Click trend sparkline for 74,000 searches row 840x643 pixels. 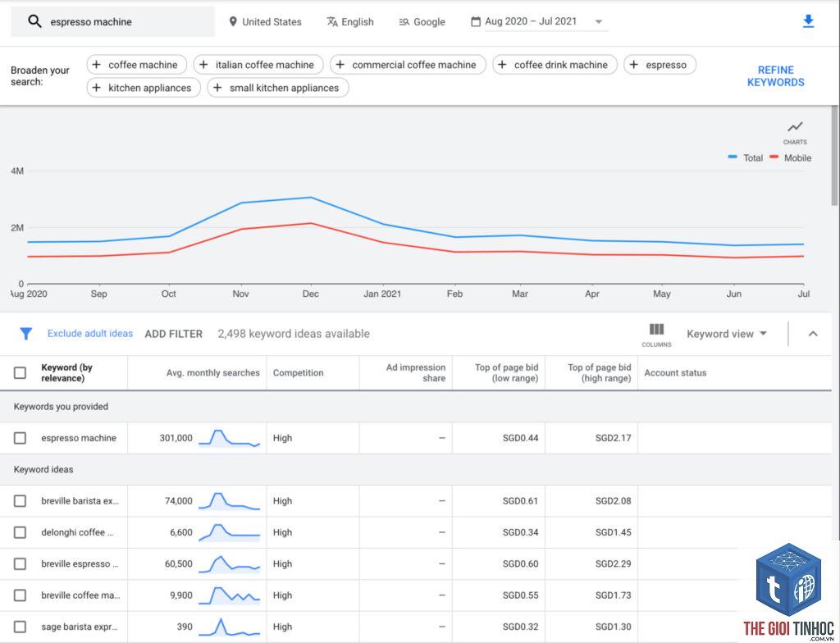point(230,501)
